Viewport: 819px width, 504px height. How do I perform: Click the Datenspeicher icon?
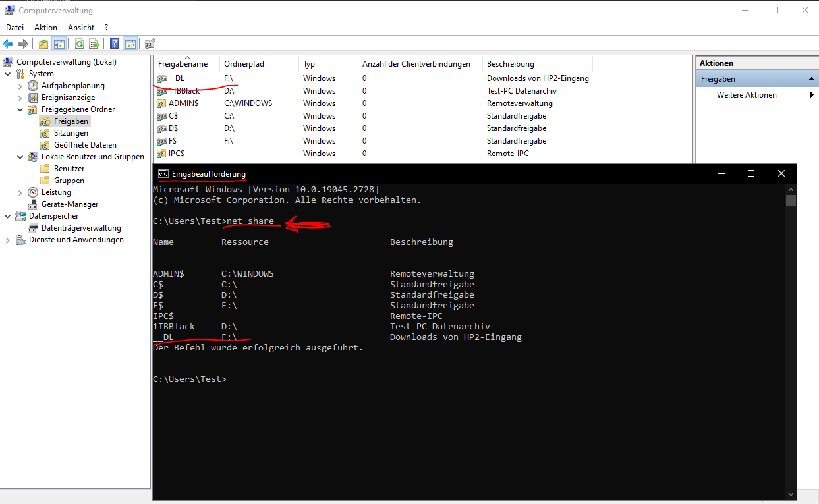tap(20, 216)
